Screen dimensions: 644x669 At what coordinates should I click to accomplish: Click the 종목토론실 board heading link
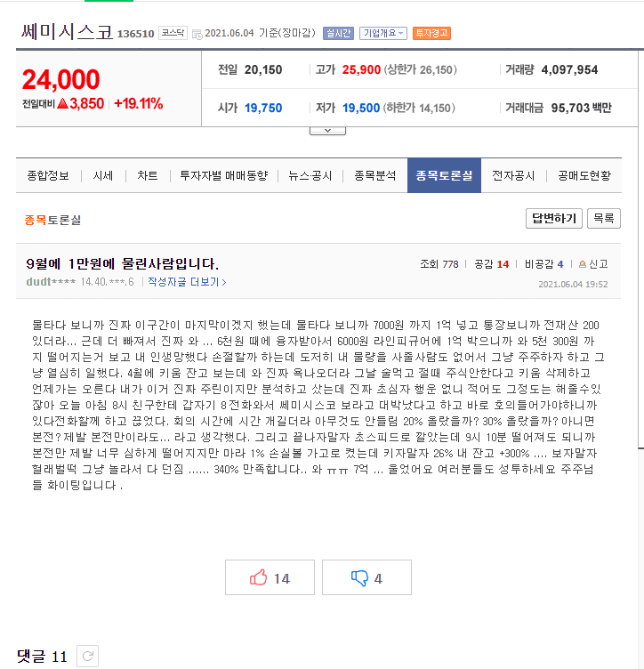(52, 219)
